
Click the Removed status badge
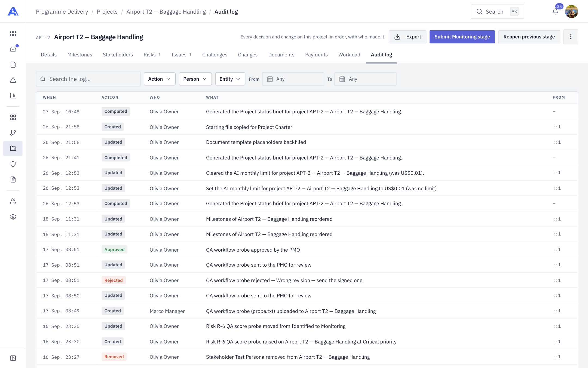pyautogui.click(x=114, y=357)
